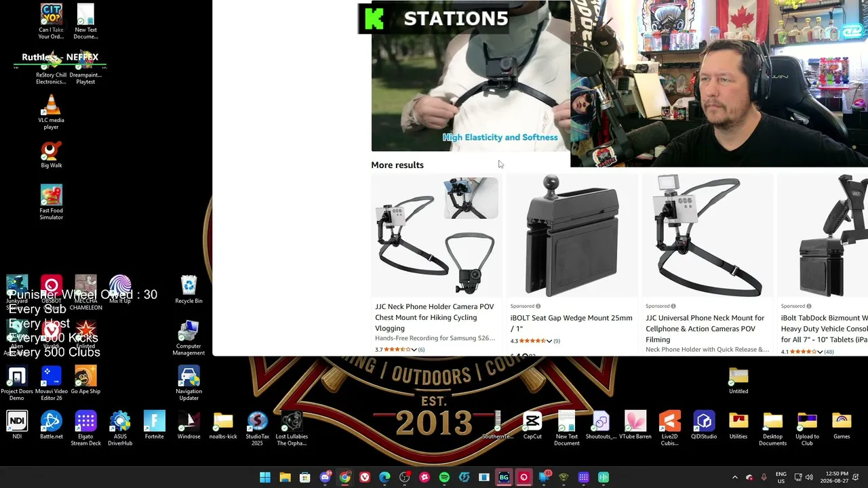Expand the rating dropdown beside 4.1 stars
The image size is (868, 488).
(x=820, y=352)
